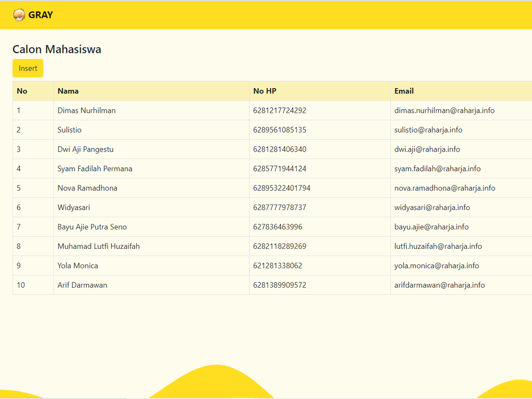Select the name Dimas Nurhilman
532x399 pixels.
(87, 110)
